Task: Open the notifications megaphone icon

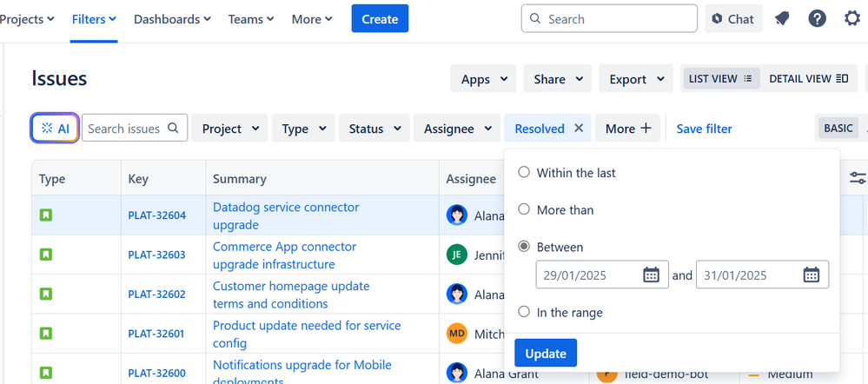Action: (x=782, y=18)
